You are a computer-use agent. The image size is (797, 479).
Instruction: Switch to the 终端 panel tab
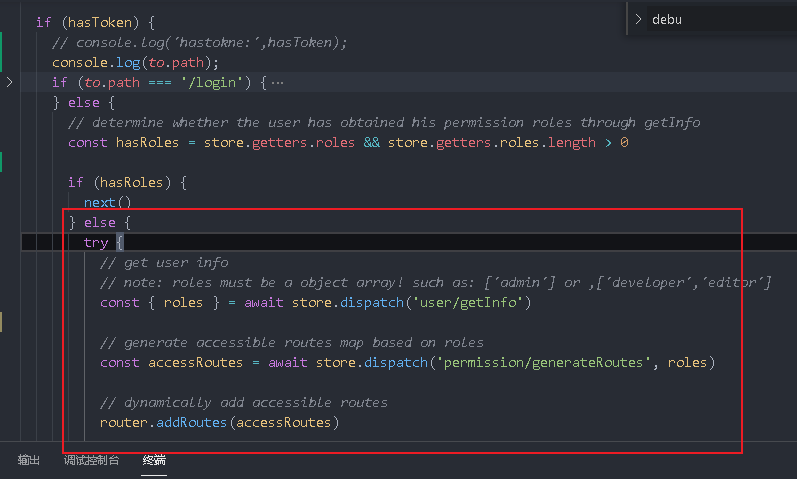click(154, 460)
